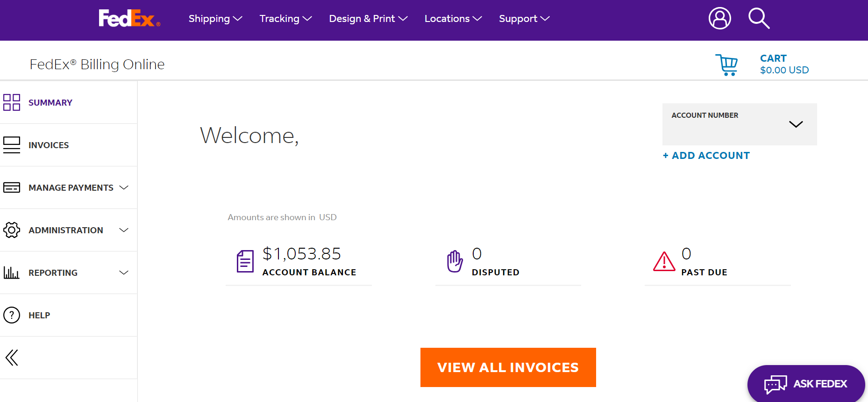
Task: Click the VIEW ALL INVOICES button
Action: point(508,367)
